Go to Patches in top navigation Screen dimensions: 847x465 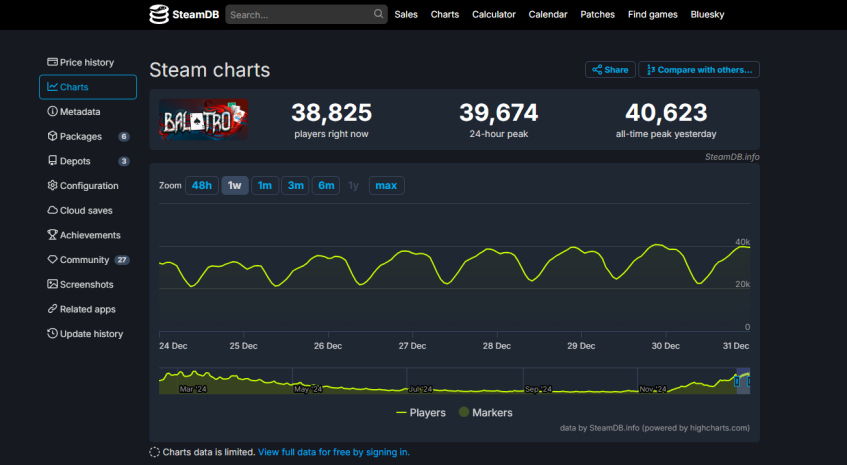(x=597, y=15)
